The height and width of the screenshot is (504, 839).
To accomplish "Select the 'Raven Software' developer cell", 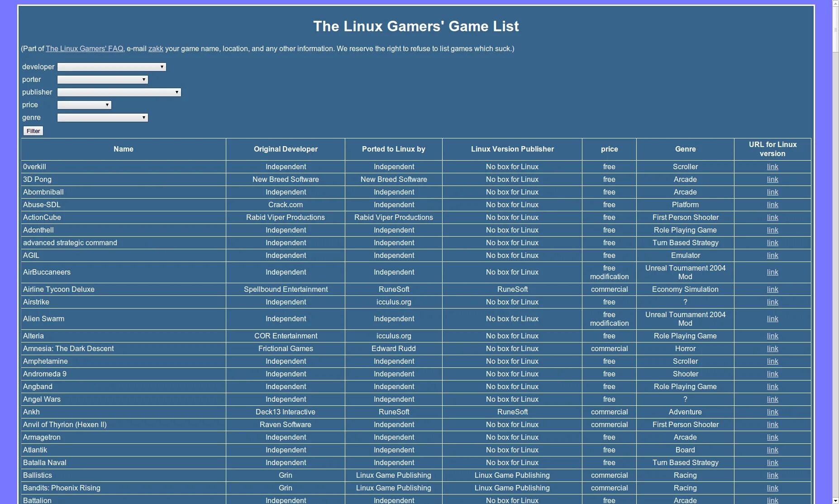I will pos(286,425).
